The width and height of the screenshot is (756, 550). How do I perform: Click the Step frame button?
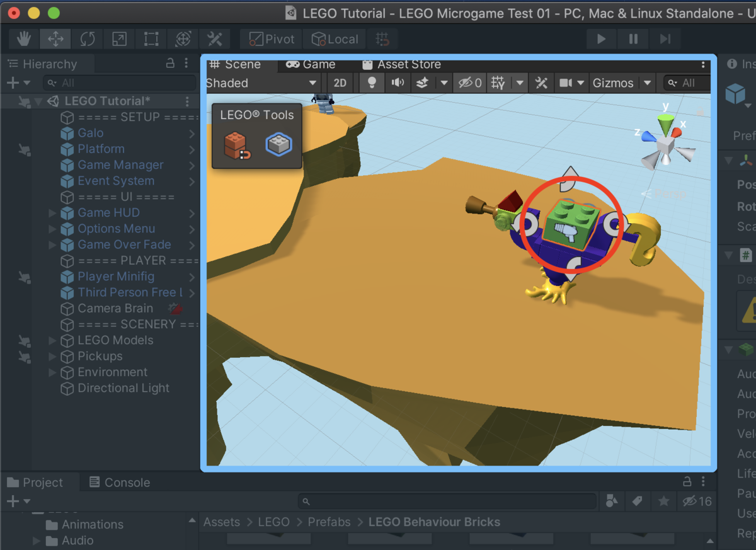click(665, 39)
